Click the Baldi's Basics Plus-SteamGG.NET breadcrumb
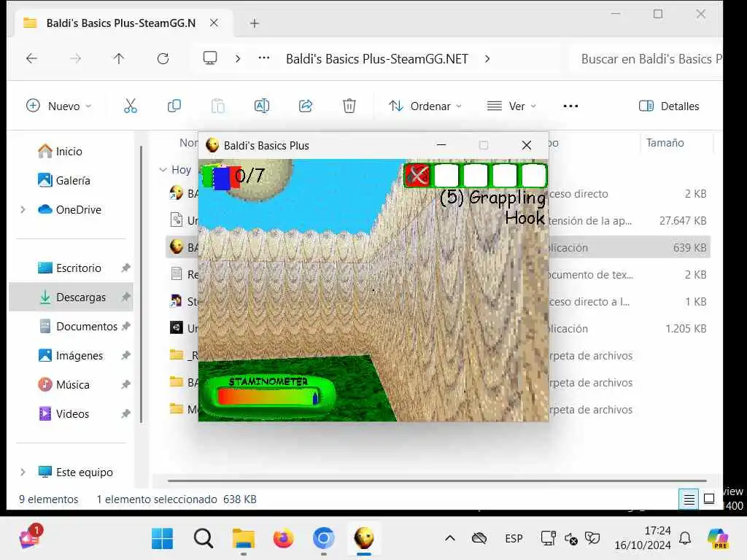The width and height of the screenshot is (747, 560). coord(377,58)
